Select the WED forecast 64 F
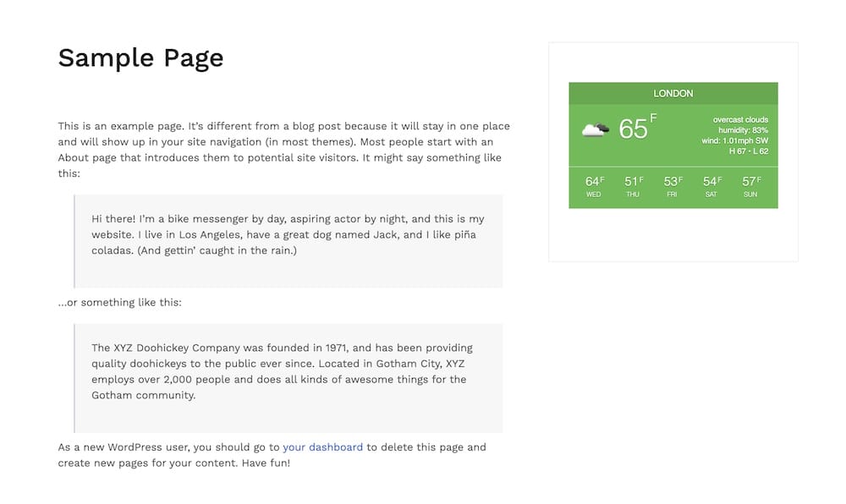The image size is (846, 504). coord(594,187)
